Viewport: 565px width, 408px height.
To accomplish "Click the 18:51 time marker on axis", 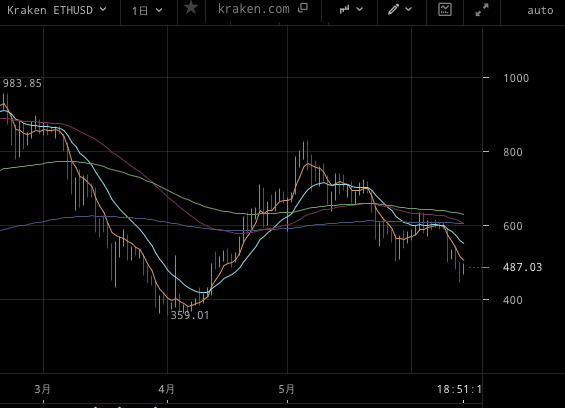I will (459, 389).
